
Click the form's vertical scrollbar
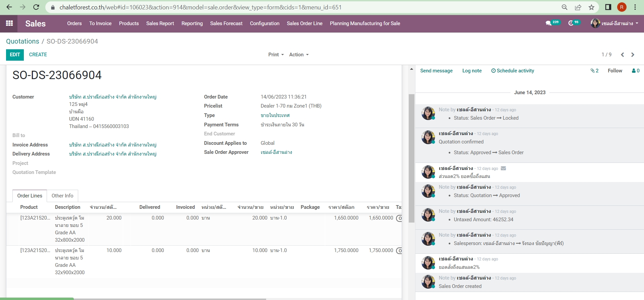tap(411, 158)
